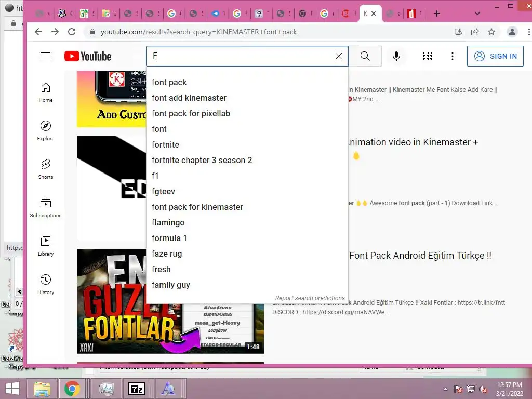Bookmark this page with the star
This screenshot has height=399, width=532.
coord(491,32)
